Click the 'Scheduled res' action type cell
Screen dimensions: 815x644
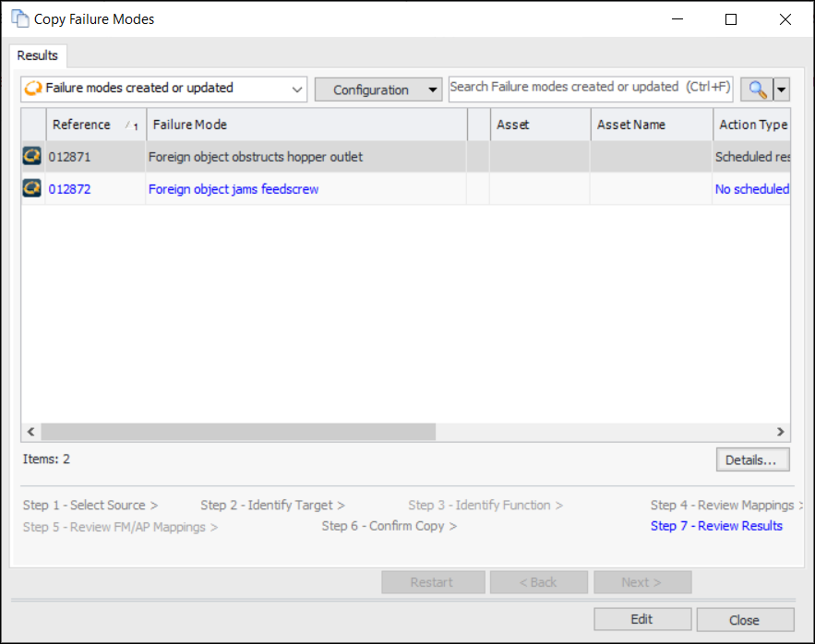coord(751,157)
